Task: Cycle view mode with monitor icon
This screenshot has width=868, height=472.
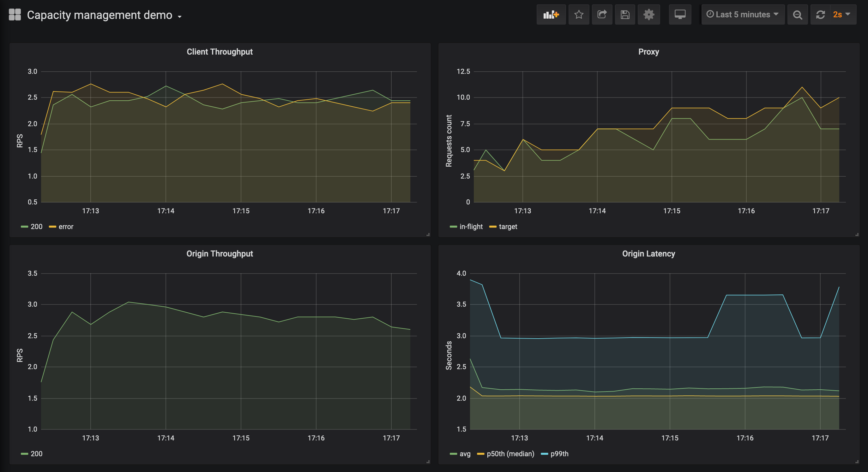Action: click(680, 15)
